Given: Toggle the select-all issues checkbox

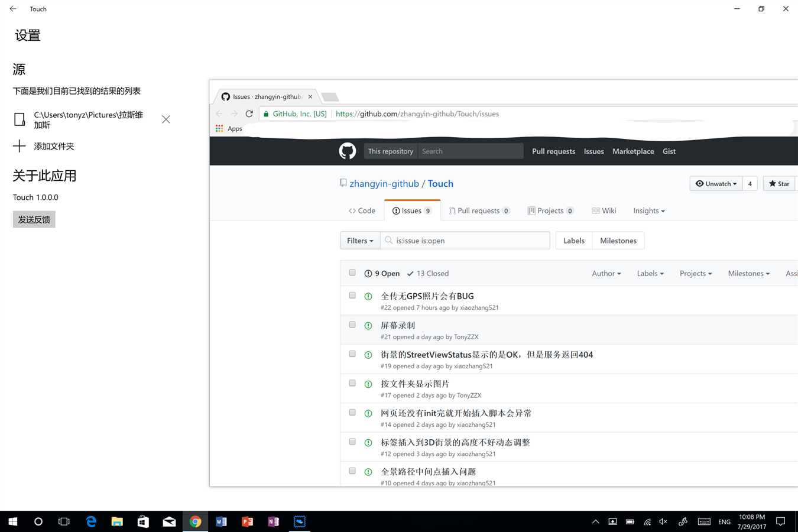Looking at the screenshot, I should tap(352, 273).
